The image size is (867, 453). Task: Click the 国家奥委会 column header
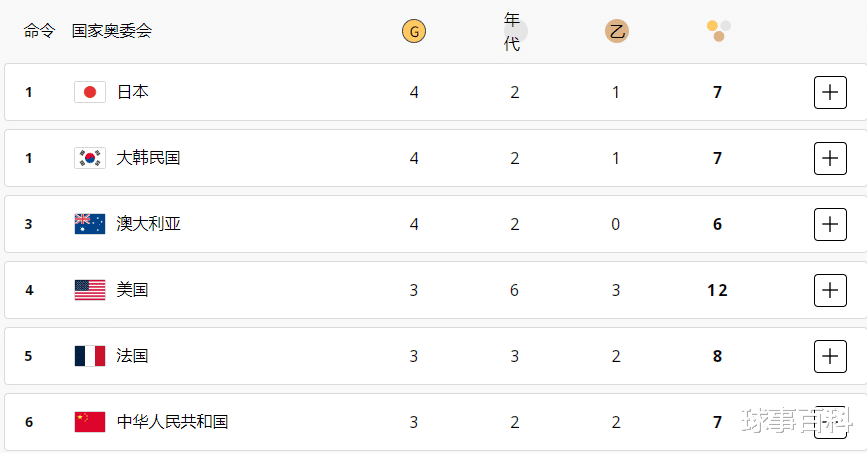(x=112, y=31)
